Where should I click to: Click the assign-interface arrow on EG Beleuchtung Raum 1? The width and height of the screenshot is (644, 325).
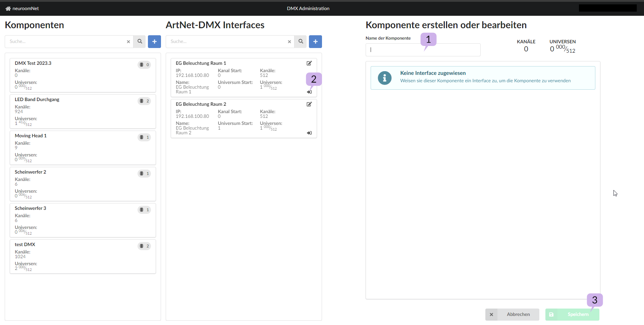[x=309, y=92]
